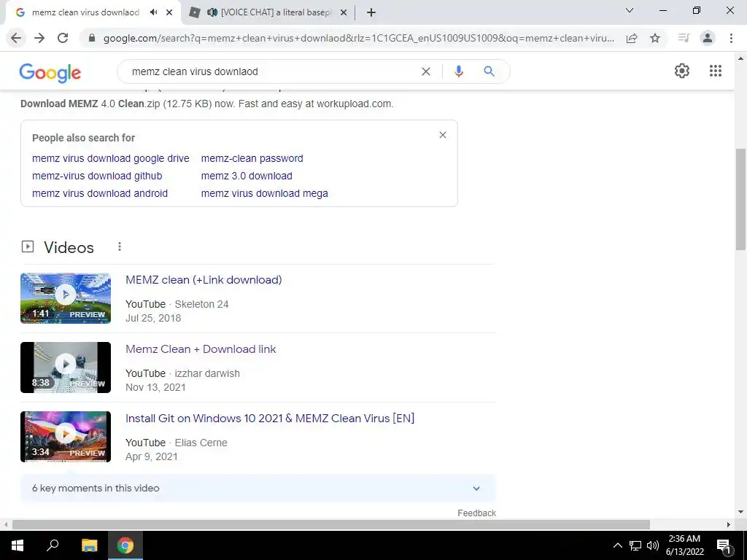Image resolution: width=747 pixels, height=560 pixels.
Task: Close the VOICE CHAT tab
Action: (344, 12)
